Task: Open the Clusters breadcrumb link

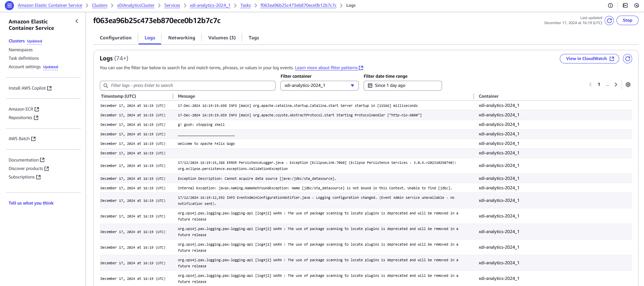Action: (99, 5)
